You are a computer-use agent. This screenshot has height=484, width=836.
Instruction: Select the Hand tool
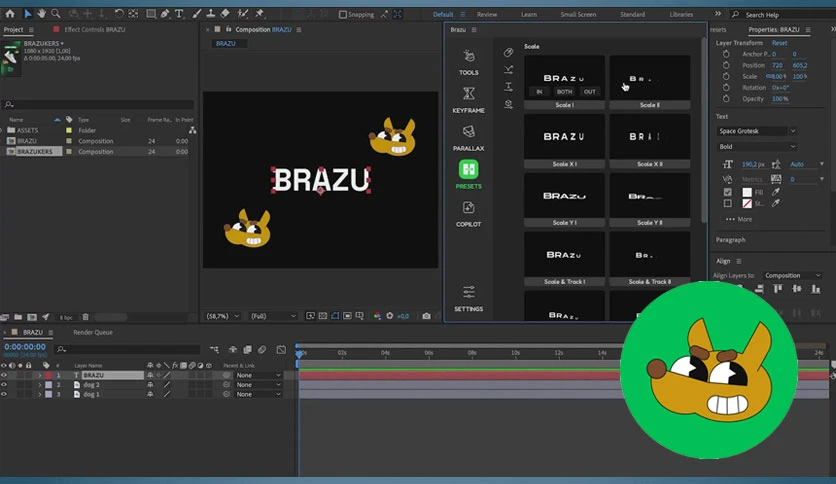point(41,14)
